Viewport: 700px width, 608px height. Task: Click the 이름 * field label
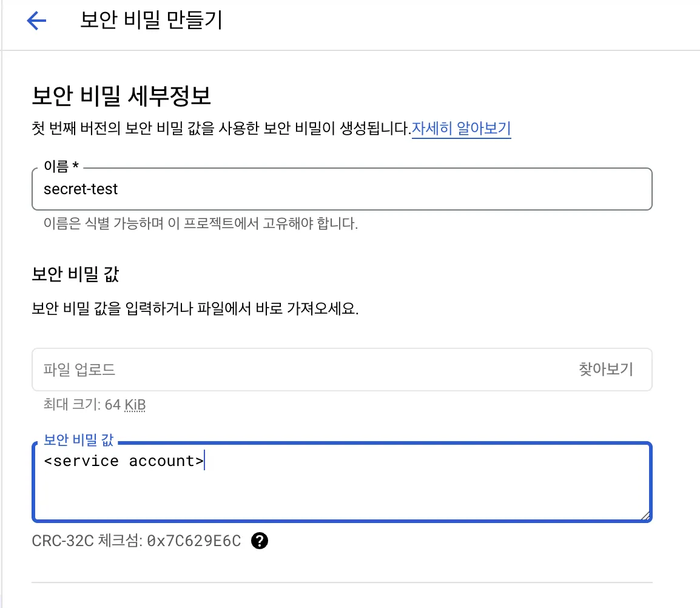62,165
